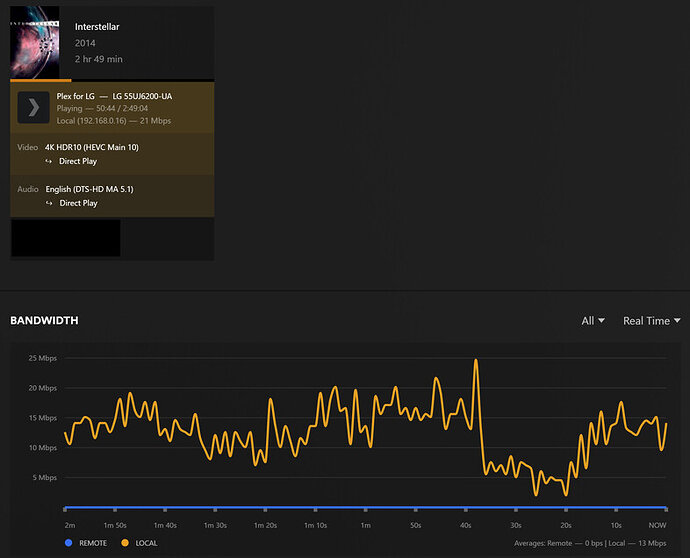Click the LOCAL legend label
Viewport: 690px width, 558px height.
pos(147,543)
